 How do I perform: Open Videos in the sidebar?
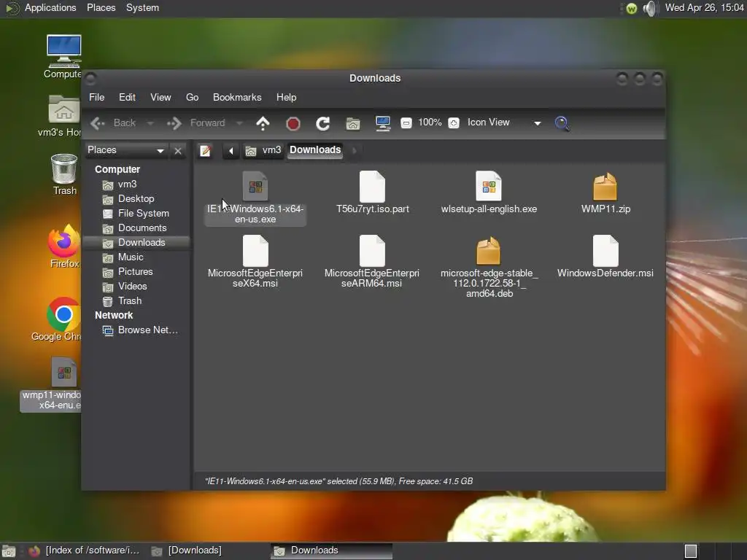pyautogui.click(x=132, y=286)
